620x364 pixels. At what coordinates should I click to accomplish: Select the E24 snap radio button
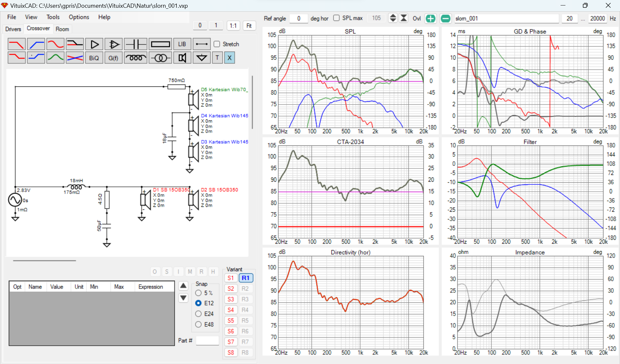click(x=198, y=314)
